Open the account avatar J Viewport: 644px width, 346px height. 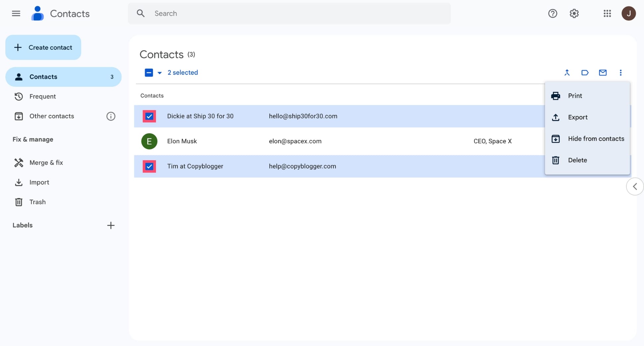pyautogui.click(x=628, y=13)
